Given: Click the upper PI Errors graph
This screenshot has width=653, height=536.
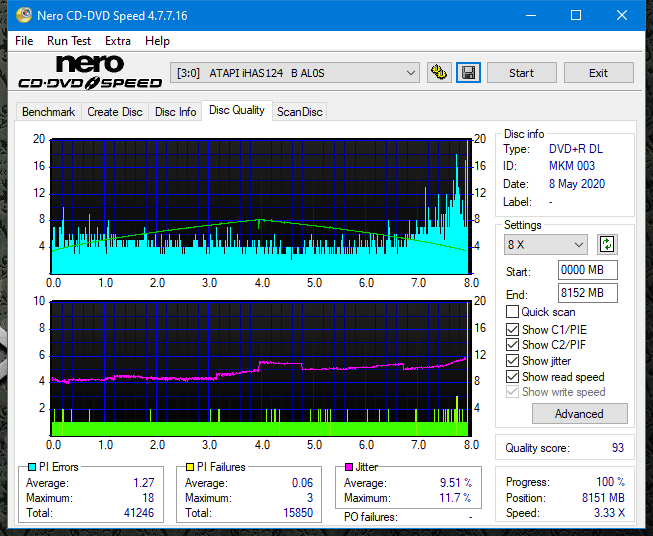Looking at the screenshot, I should tap(261, 207).
